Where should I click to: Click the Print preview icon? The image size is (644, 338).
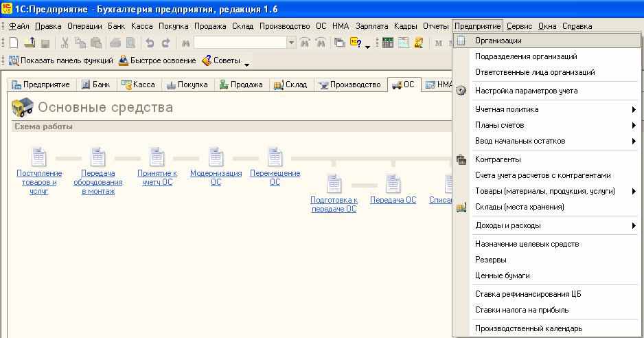(130, 43)
